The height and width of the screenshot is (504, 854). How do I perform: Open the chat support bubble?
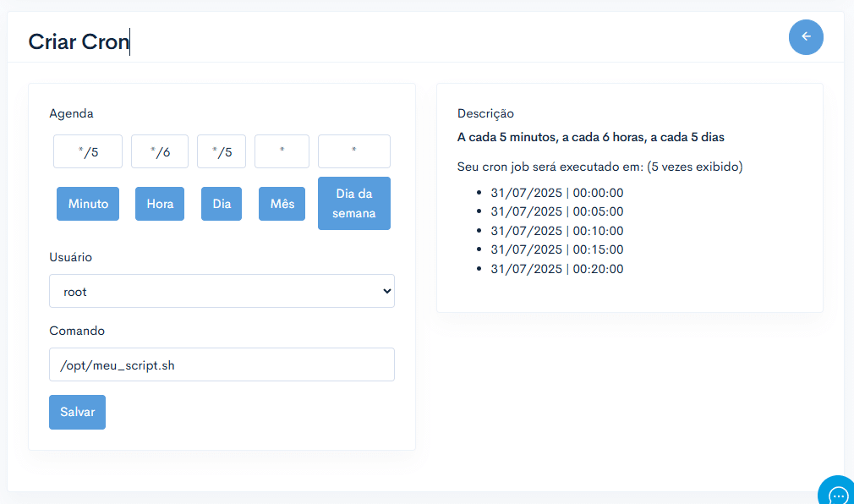(x=836, y=491)
